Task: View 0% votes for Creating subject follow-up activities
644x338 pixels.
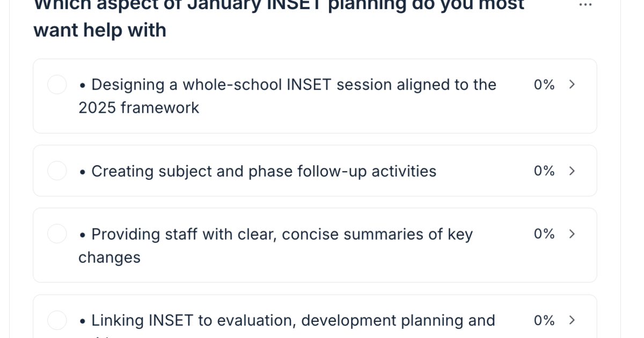Action: click(544, 171)
